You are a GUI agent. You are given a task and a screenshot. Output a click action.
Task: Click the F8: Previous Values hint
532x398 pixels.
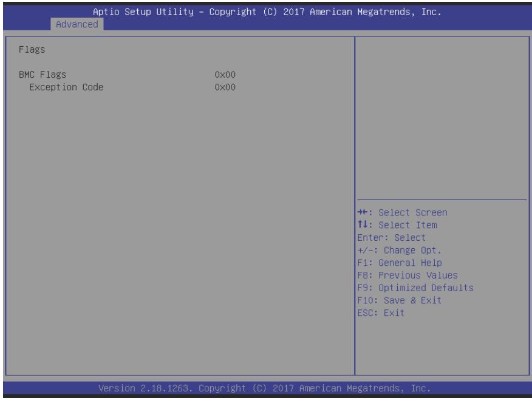(x=408, y=275)
